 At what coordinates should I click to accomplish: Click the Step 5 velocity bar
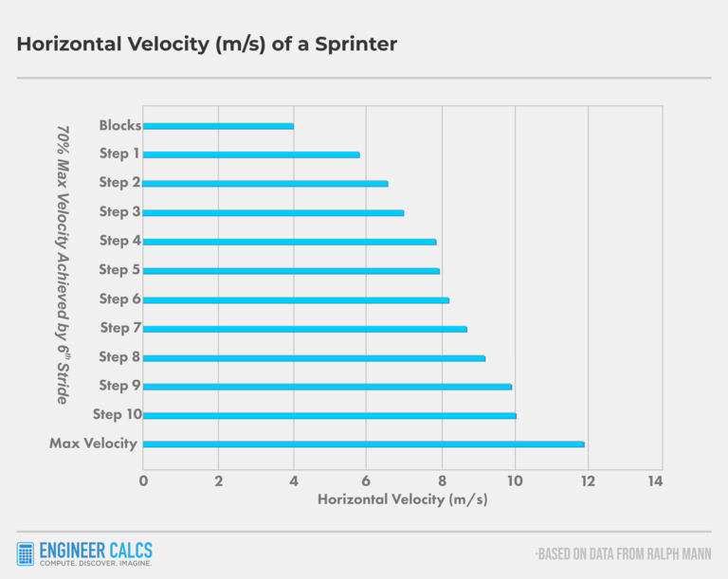click(x=291, y=271)
